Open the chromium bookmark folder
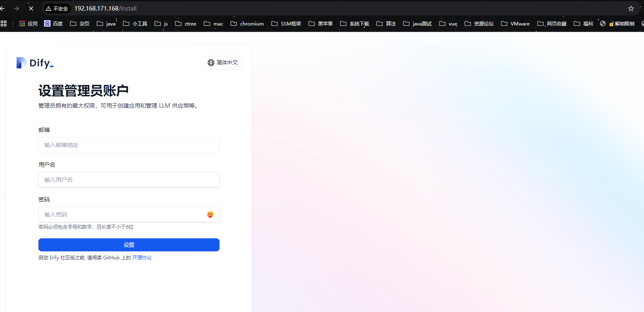 point(247,23)
